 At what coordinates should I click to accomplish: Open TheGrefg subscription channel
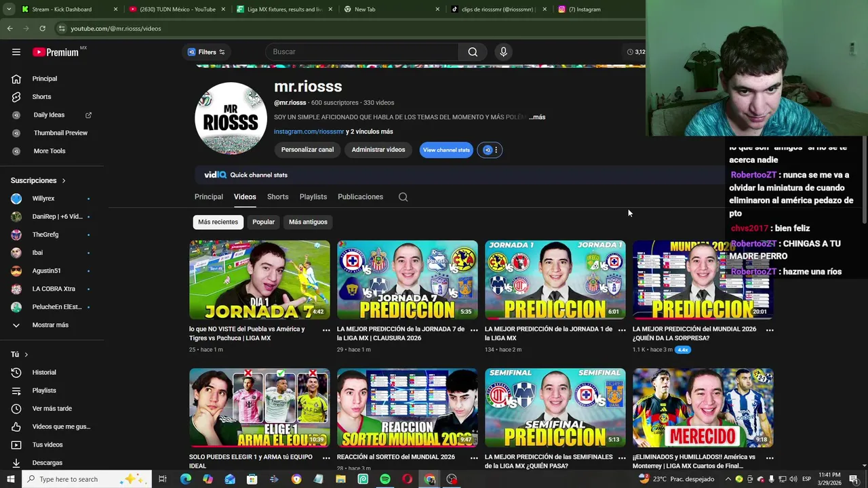(x=45, y=235)
